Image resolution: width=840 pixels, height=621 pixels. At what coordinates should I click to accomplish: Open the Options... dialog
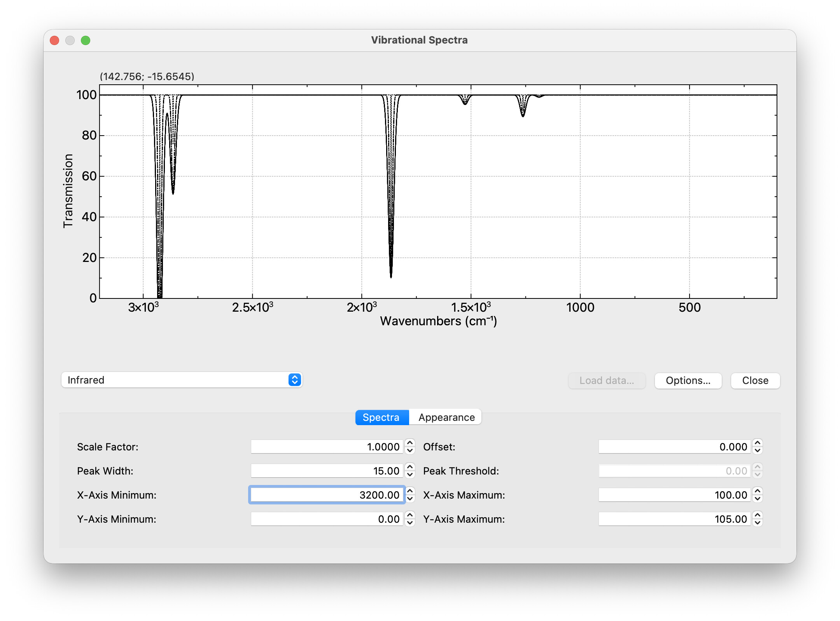[688, 380]
